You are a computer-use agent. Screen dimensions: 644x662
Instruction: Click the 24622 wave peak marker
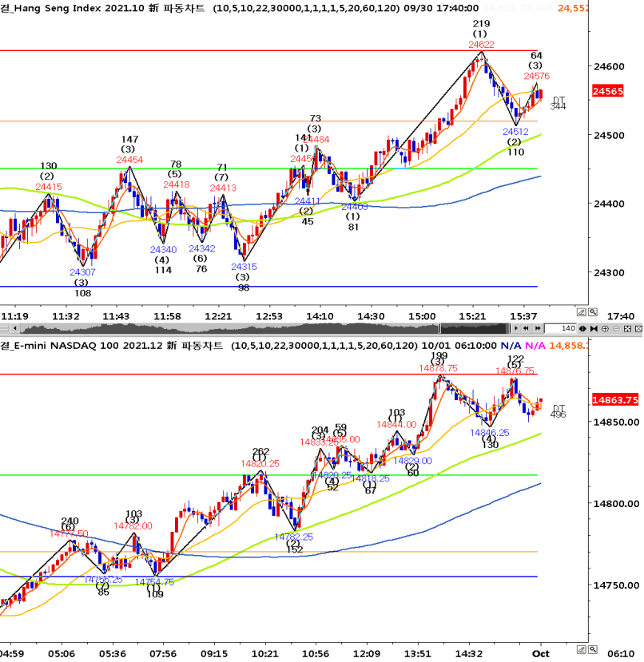(481, 45)
